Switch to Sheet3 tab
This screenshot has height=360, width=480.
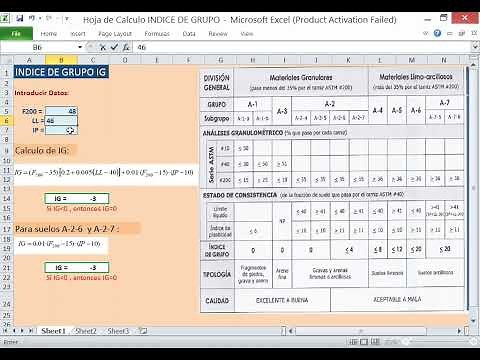(118, 331)
